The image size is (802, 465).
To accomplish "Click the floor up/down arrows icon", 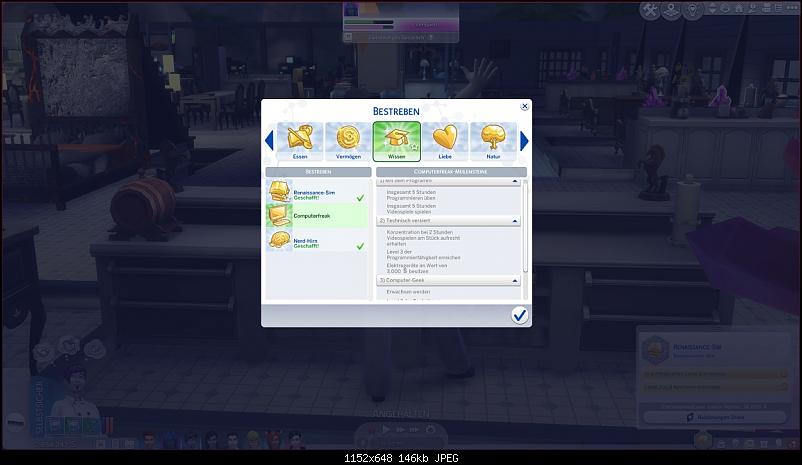I will pos(712,8).
